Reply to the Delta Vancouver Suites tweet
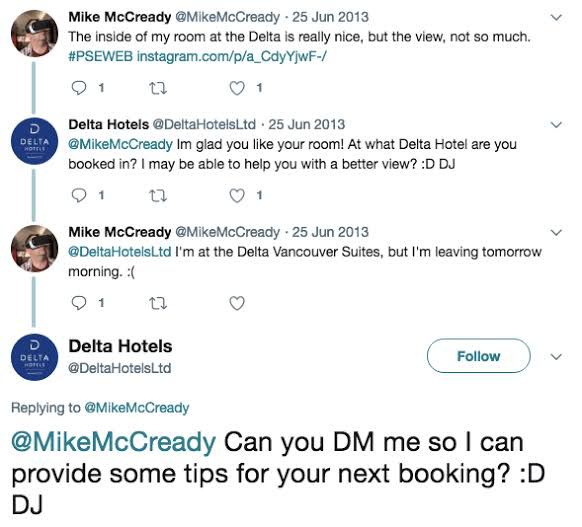Viewport: 582px width, 527px height. (x=79, y=303)
